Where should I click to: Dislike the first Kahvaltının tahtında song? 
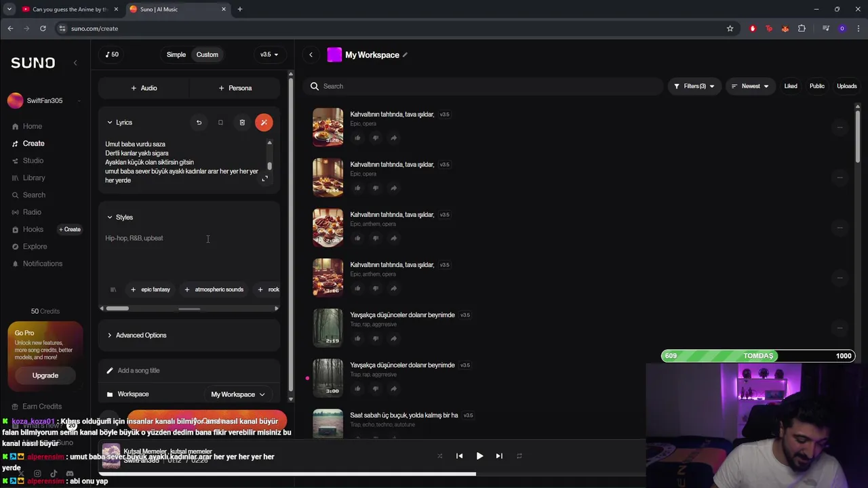(376, 138)
